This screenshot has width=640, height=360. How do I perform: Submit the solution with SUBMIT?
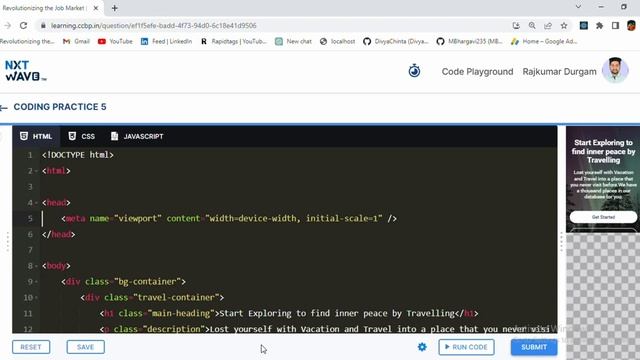pyautogui.click(x=534, y=347)
